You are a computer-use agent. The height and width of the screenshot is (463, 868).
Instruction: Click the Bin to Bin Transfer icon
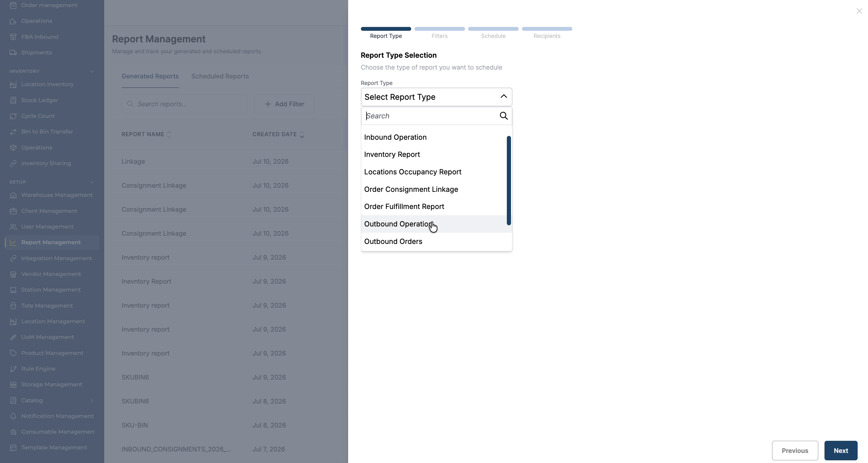pos(13,132)
